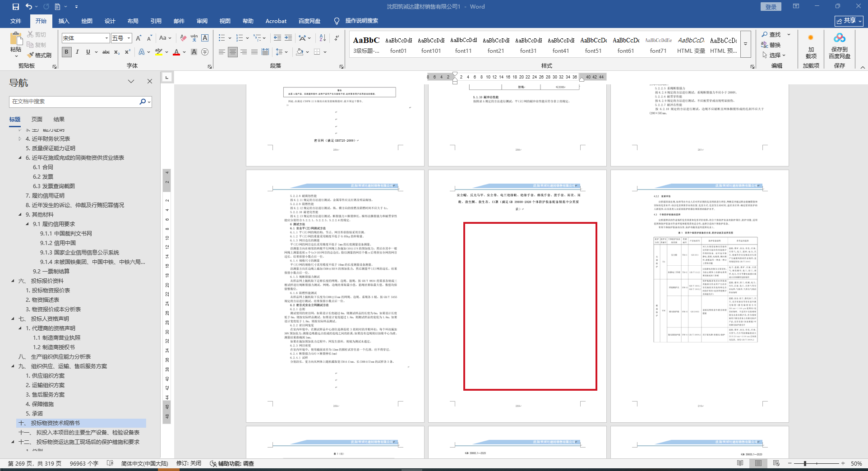Select the Format Painter tool
Screen dimensions: 868x471
pos(39,55)
